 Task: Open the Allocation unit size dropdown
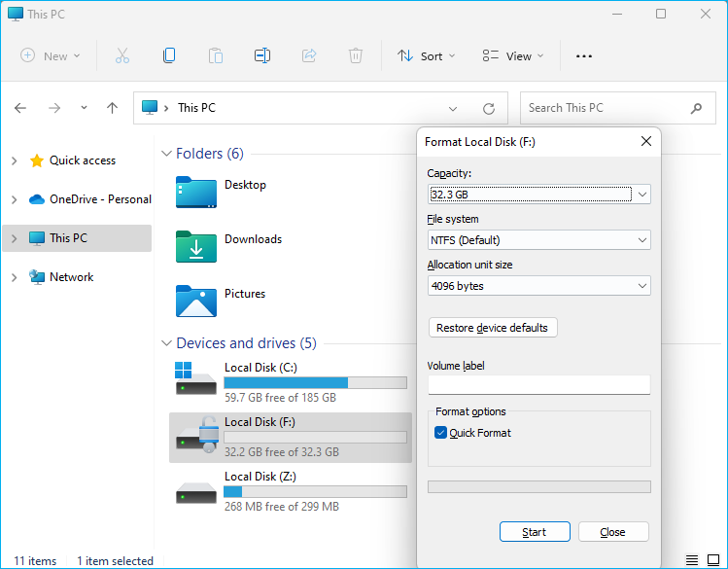click(x=538, y=286)
